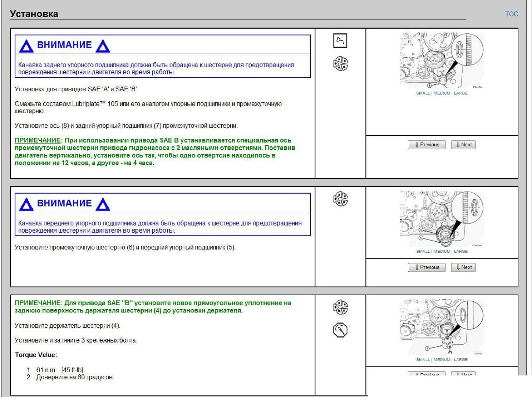532x408 pixels.
Task: Click Previous button in second step
Action: 427,267
